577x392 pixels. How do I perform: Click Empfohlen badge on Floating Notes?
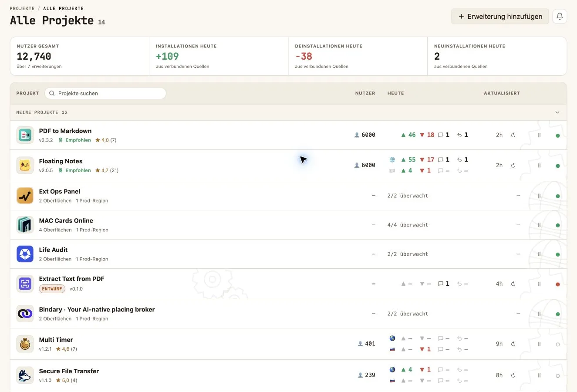(75, 171)
